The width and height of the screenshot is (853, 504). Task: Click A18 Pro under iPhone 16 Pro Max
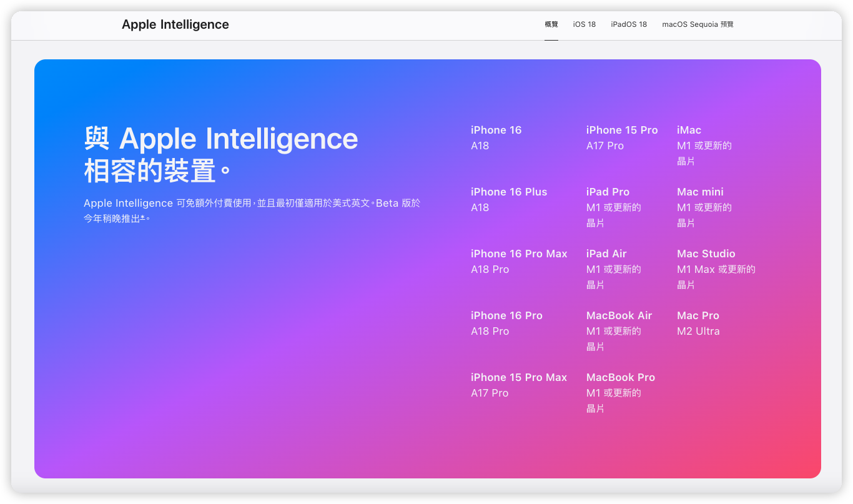point(490,269)
